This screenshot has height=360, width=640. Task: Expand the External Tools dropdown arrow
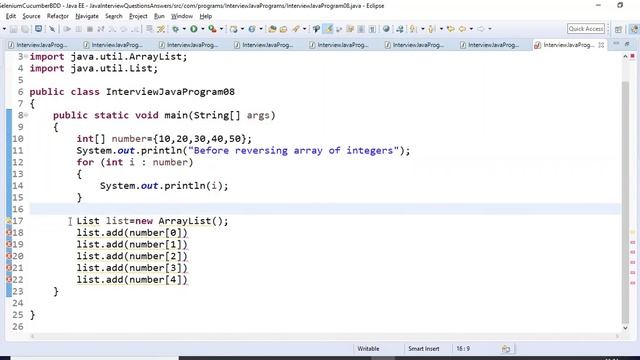[x=221, y=29]
